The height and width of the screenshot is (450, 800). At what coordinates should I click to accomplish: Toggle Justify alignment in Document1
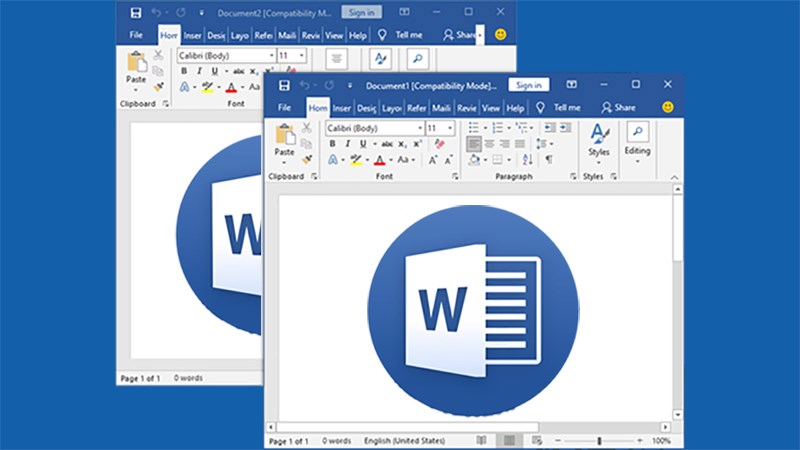click(x=520, y=144)
